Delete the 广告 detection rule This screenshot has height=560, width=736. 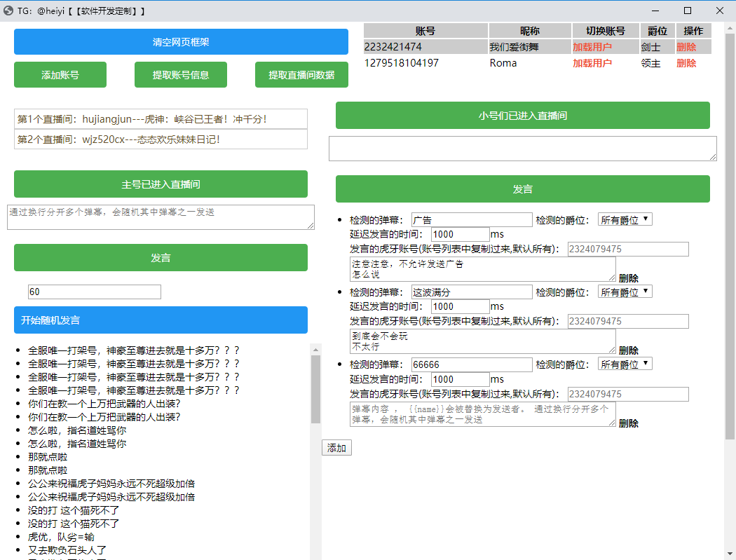(x=628, y=278)
